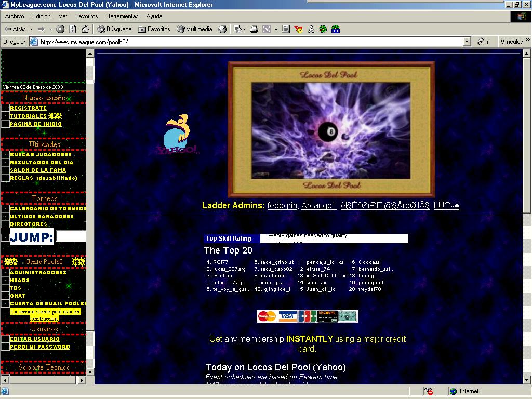Expand the Vínculos links chevron
The height and width of the screenshot is (399, 532).
pyautogui.click(x=527, y=40)
